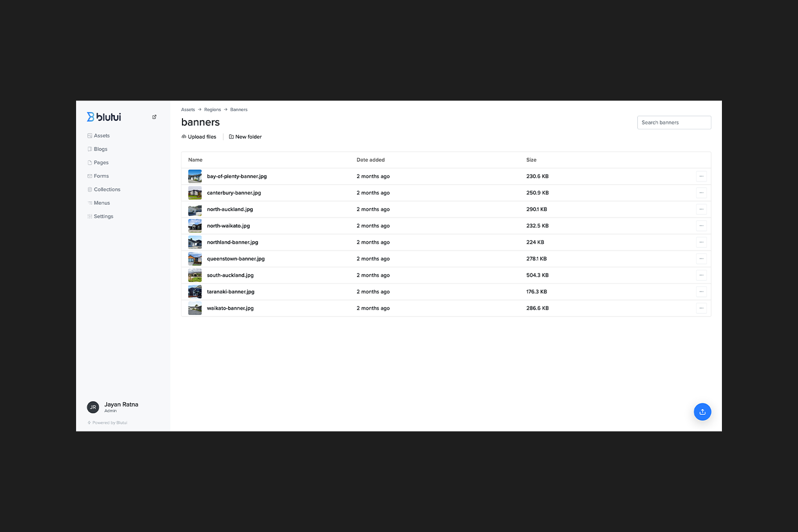The image size is (798, 532).
Task: Click the Banners breadcrumb
Action: pos(239,110)
